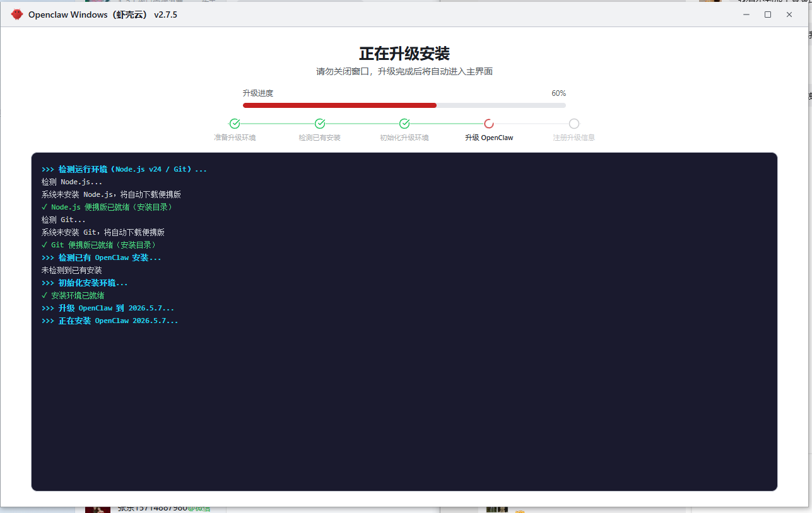812x513 pixels.
Task: Click log line Git 便携版已就绪
Action: [x=99, y=245]
